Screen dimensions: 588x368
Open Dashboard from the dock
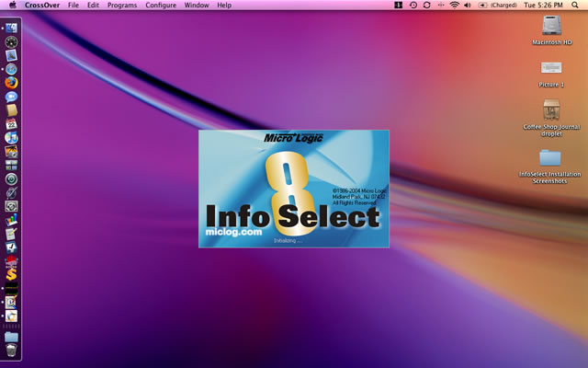click(x=11, y=41)
